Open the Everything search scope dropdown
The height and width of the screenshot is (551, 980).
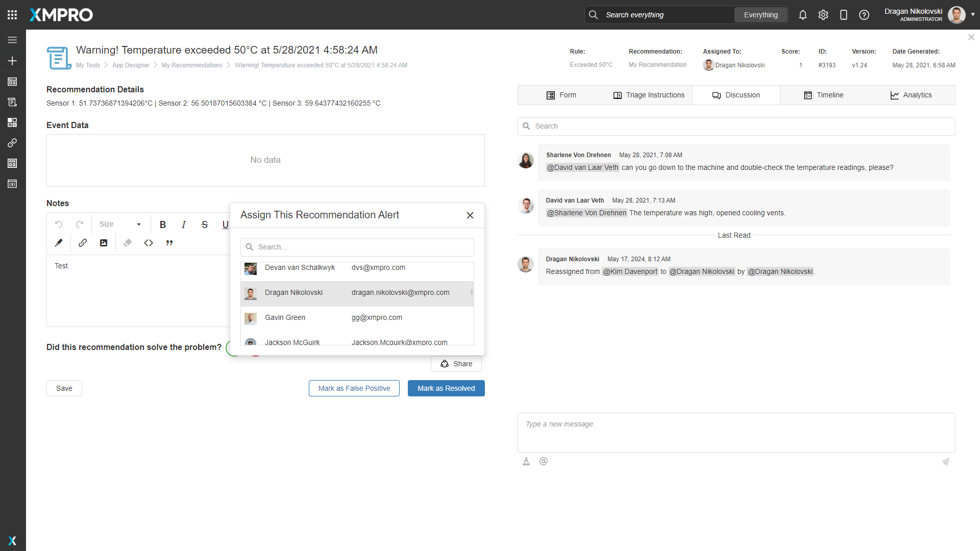[x=761, y=15]
